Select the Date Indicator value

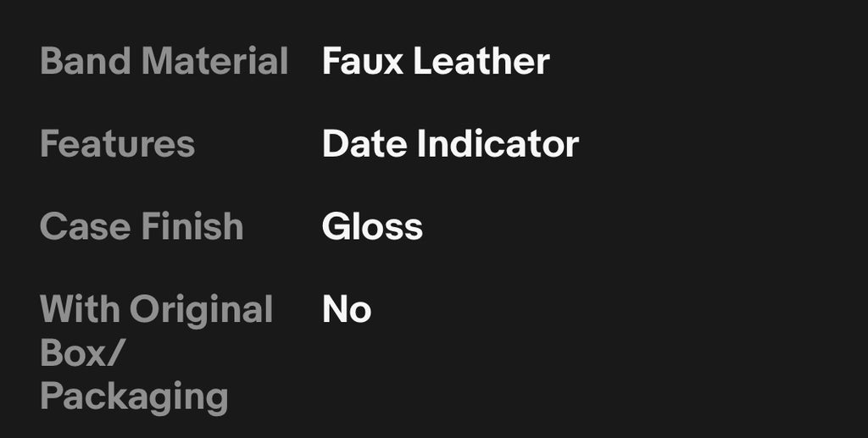coord(450,144)
